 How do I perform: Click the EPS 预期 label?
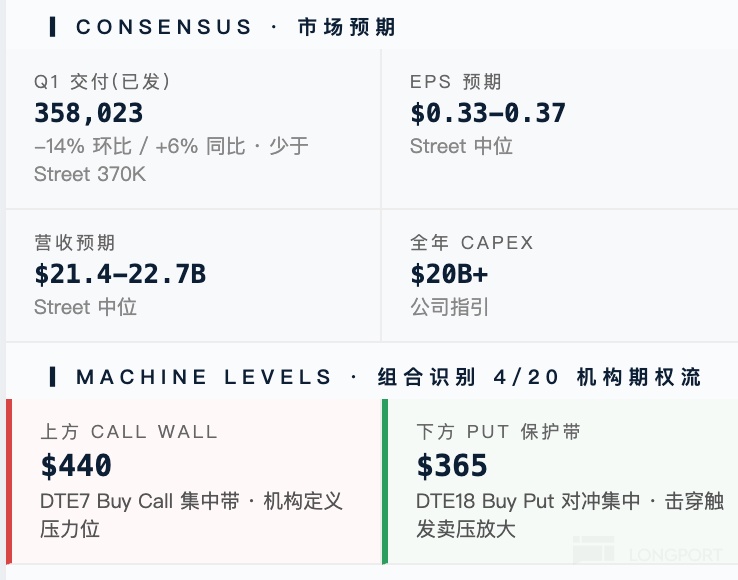tap(456, 82)
